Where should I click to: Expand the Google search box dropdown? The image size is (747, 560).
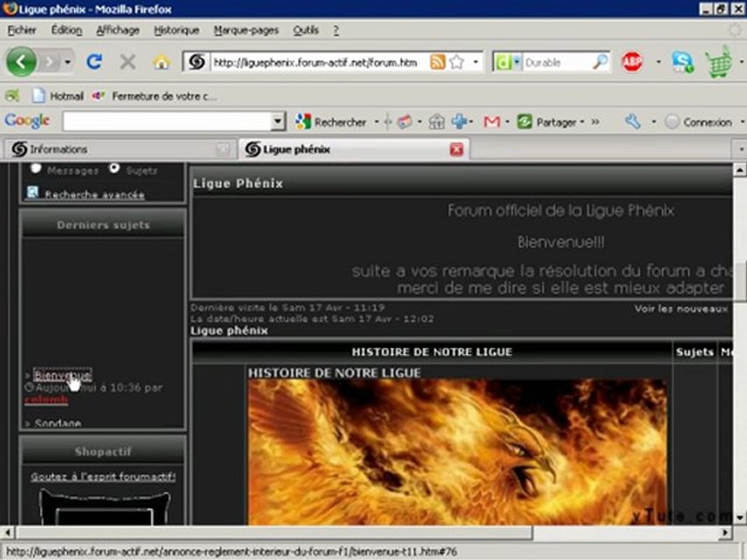pyautogui.click(x=278, y=121)
